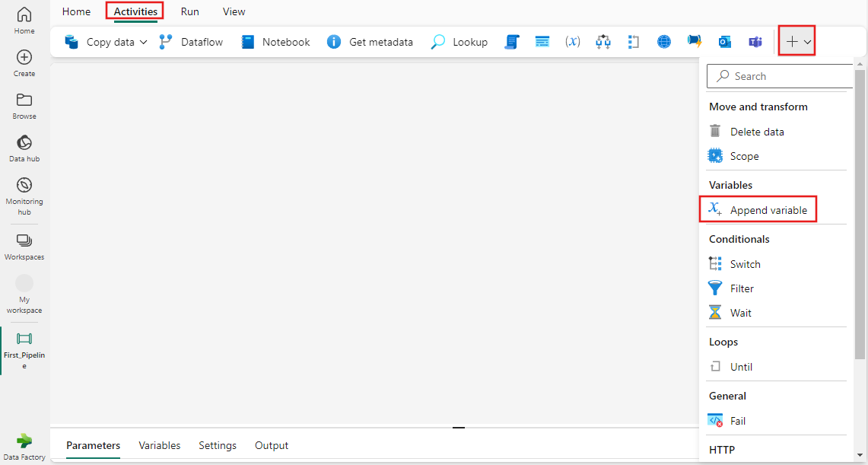The image size is (868, 465).
Task: Switch to the View ribbon tab
Action: tap(234, 11)
